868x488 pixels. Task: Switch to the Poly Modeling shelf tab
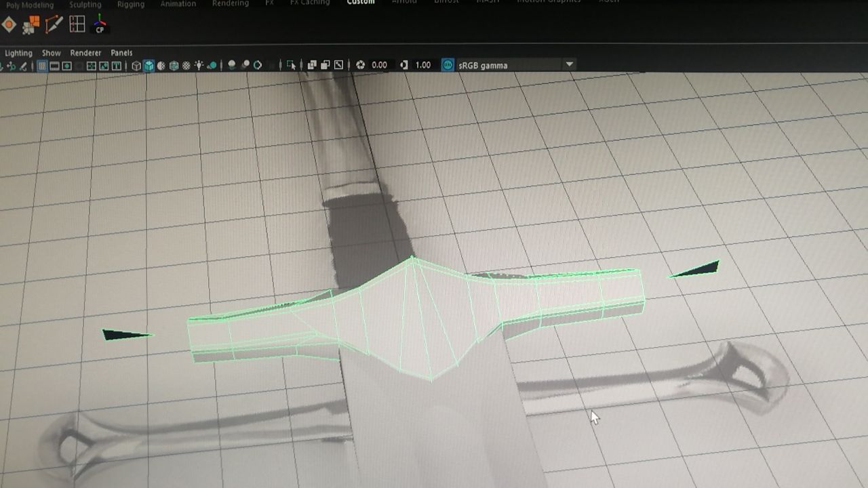30,4
